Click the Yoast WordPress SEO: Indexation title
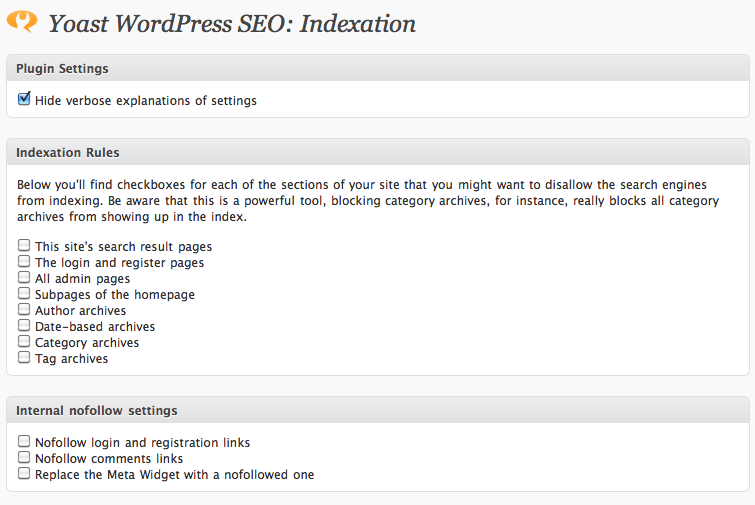 coord(232,24)
